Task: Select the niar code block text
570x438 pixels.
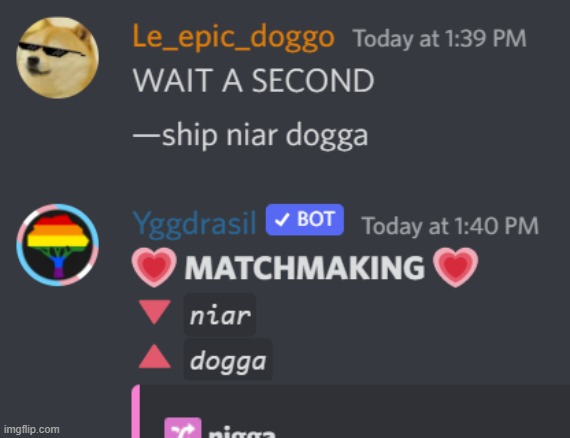Action: 220,315
